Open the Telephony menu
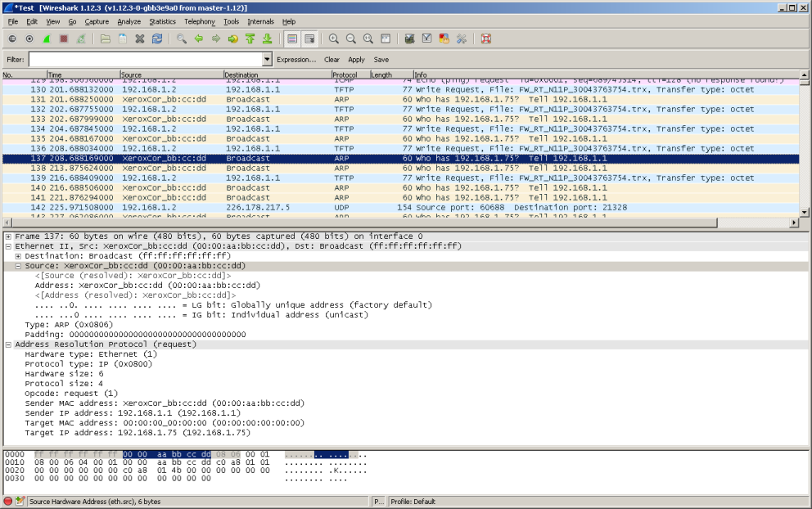The width and height of the screenshot is (812, 509). (200, 22)
